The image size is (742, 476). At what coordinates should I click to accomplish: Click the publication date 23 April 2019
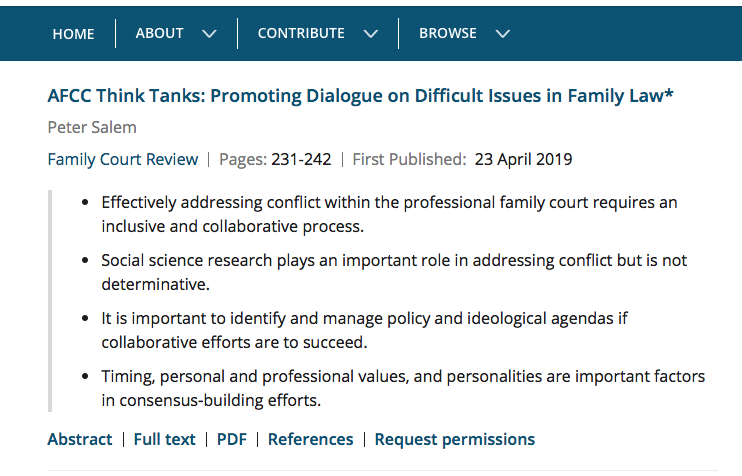[x=523, y=159]
